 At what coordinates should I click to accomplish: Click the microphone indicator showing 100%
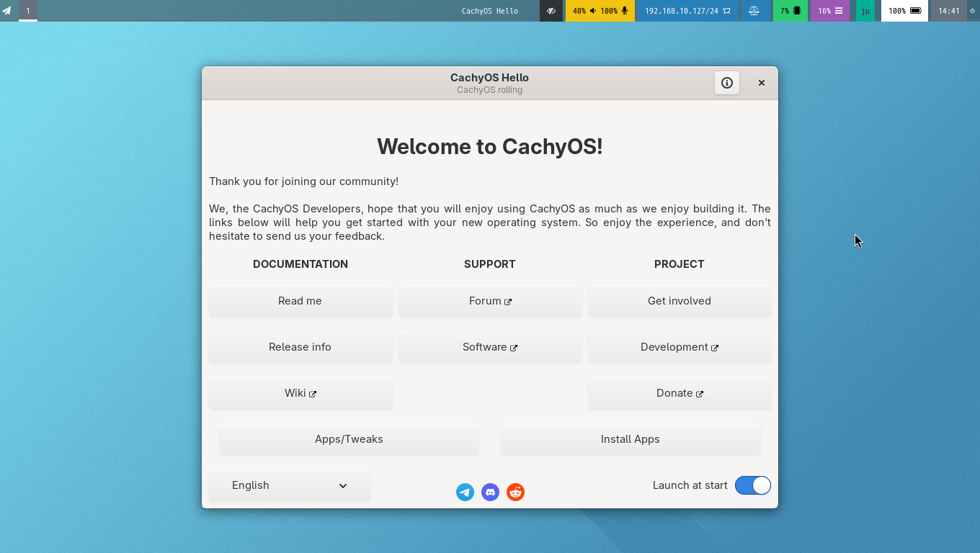point(615,11)
